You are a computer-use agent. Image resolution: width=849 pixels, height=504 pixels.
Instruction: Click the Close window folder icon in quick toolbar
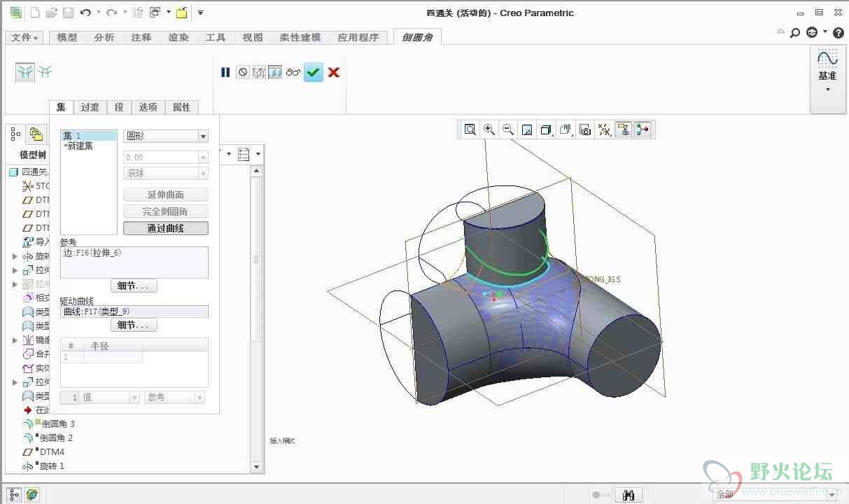click(181, 13)
